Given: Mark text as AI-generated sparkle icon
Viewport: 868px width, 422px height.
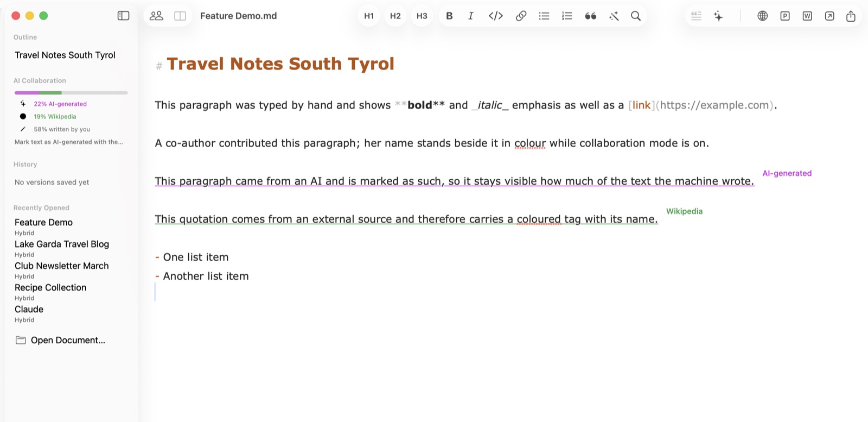Looking at the screenshot, I should click(718, 16).
